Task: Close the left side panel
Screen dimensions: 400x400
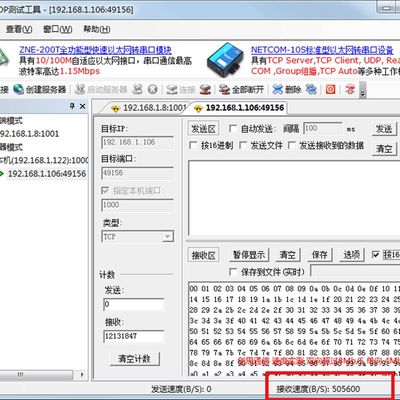Action: (83, 106)
